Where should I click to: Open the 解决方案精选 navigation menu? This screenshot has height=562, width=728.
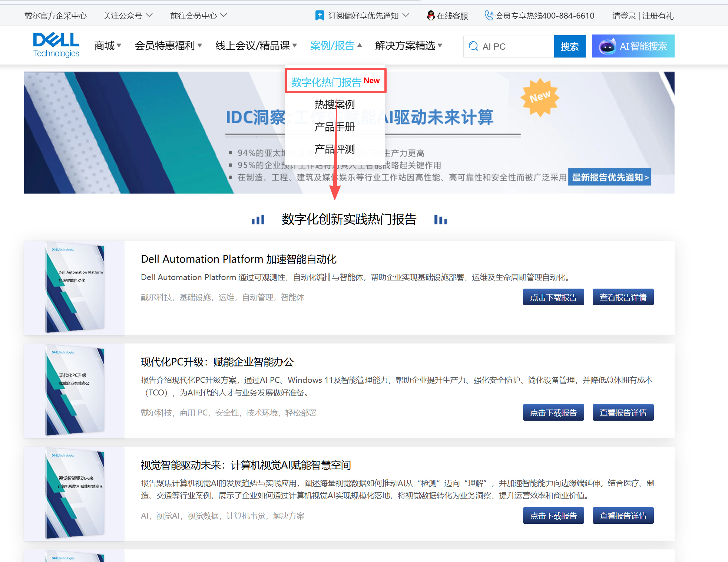click(x=408, y=46)
